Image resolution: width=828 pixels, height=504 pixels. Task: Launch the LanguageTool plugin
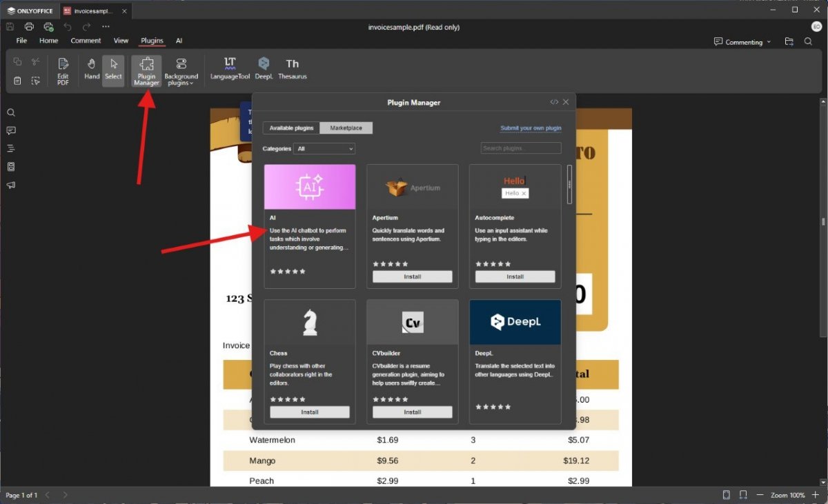pos(230,68)
